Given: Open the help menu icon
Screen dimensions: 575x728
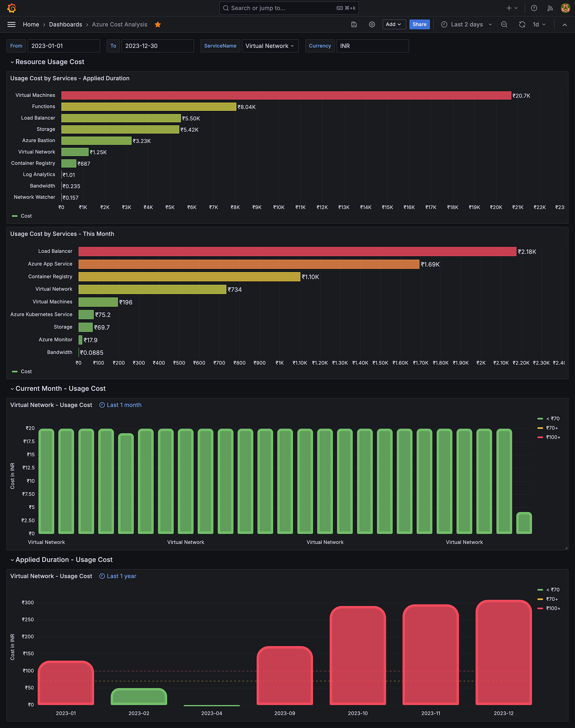Looking at the screenshot, I should [x=534, y=8].
